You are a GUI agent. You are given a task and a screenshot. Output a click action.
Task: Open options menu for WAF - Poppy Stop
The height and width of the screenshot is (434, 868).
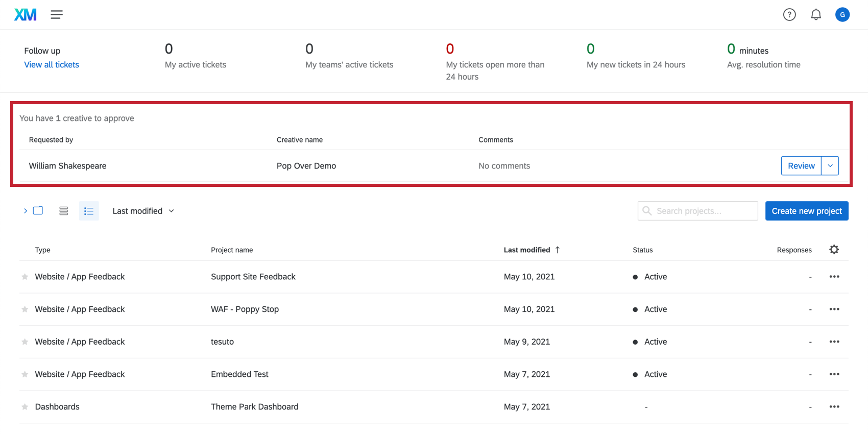(834, 309)
